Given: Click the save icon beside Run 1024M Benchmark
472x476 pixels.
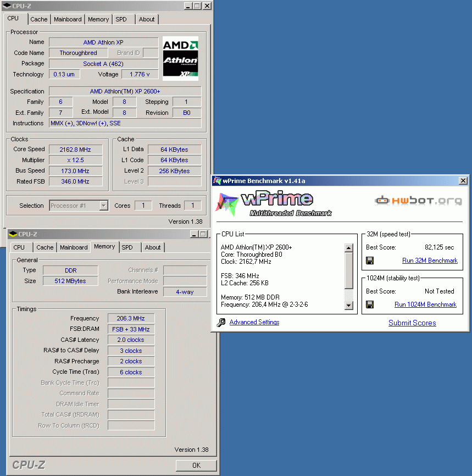Looking at the screenshot, I should click(370, 305).
